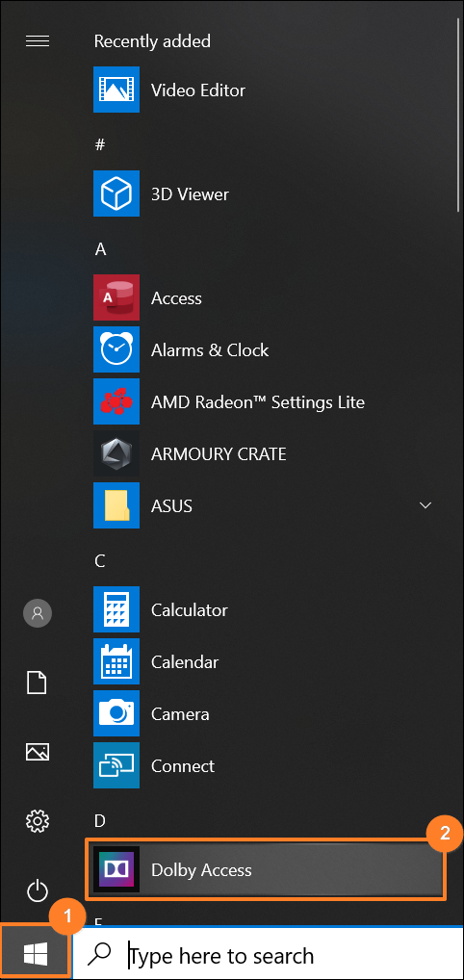Open the Access app icon
Viewport: 464px width, 980px height.
pos(116,297)
